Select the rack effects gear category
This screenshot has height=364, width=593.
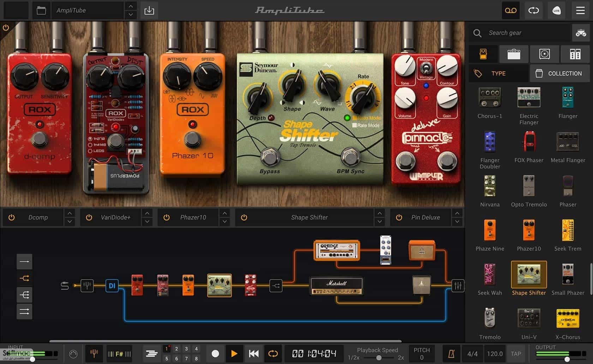coord(575,54)
